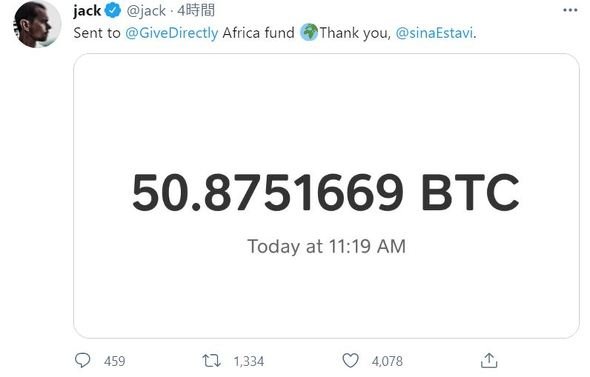This screenshot has width=590, height=377.
Task: Click the 4,078 likes count
Action: click(x=387, y=361)
